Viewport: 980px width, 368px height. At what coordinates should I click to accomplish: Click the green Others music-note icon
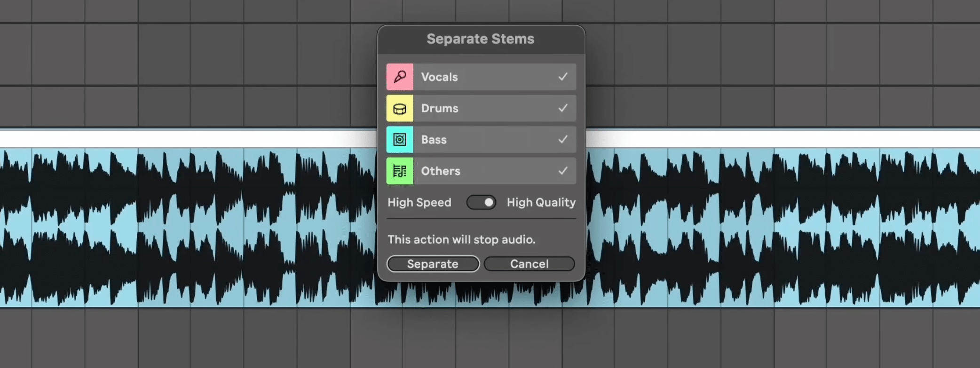(x=399, y=171)
